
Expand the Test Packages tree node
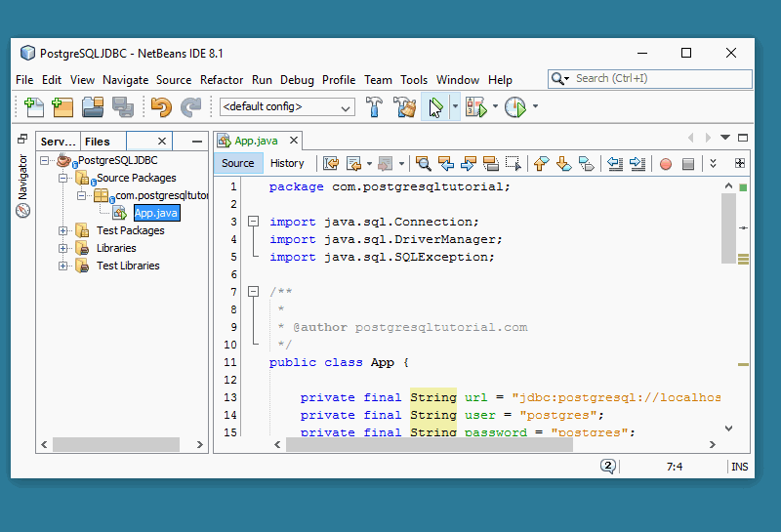[x=63, y=231]
